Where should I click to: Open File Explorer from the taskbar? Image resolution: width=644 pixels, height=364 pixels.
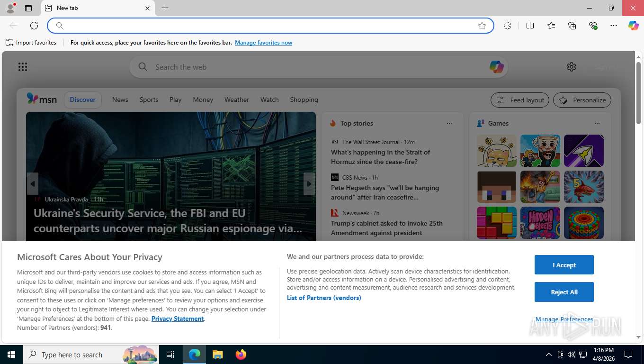click(x=217, y=355)
